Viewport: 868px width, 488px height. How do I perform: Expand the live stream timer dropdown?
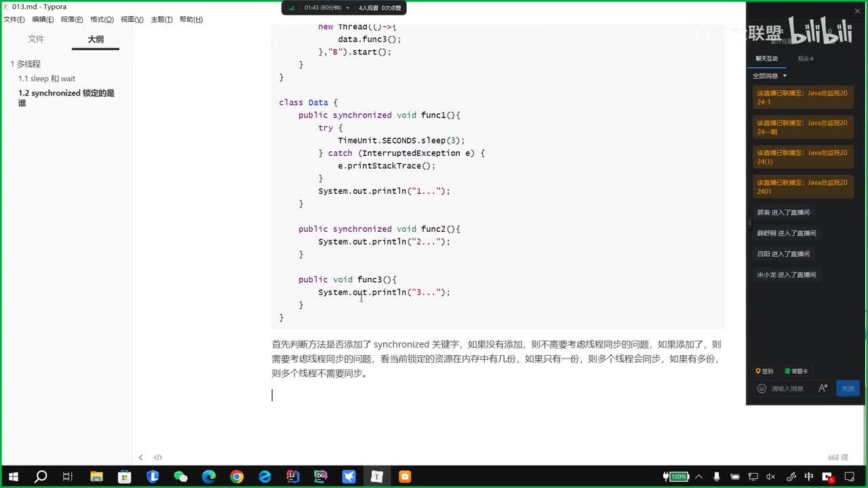(x=348, y=8)
